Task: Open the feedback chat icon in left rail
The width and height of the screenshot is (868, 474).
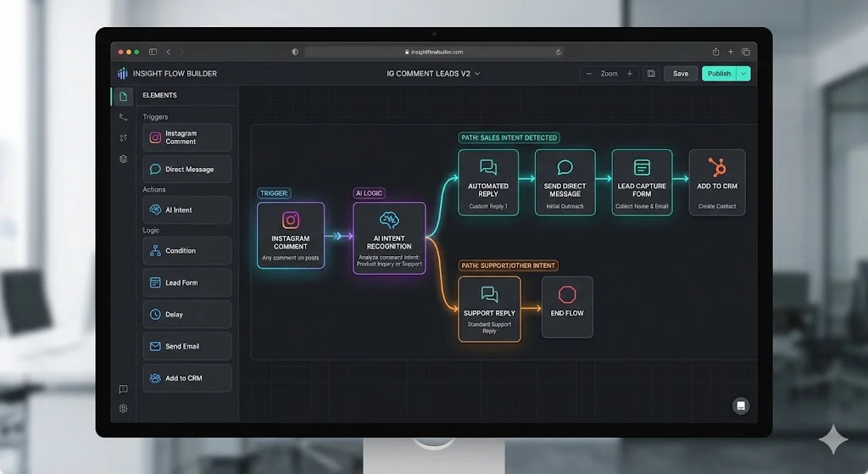Action: 124,389
